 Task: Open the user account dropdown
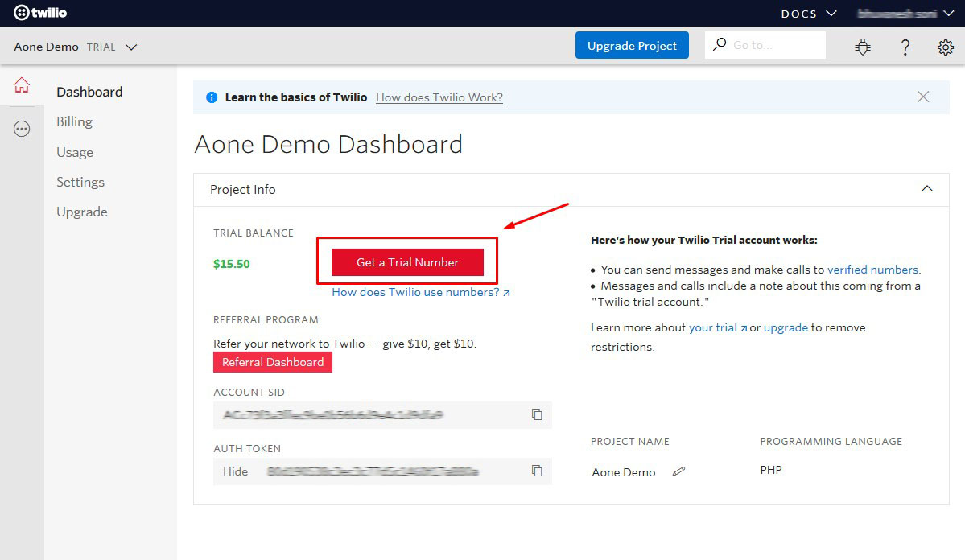click(x=905, y=13)
